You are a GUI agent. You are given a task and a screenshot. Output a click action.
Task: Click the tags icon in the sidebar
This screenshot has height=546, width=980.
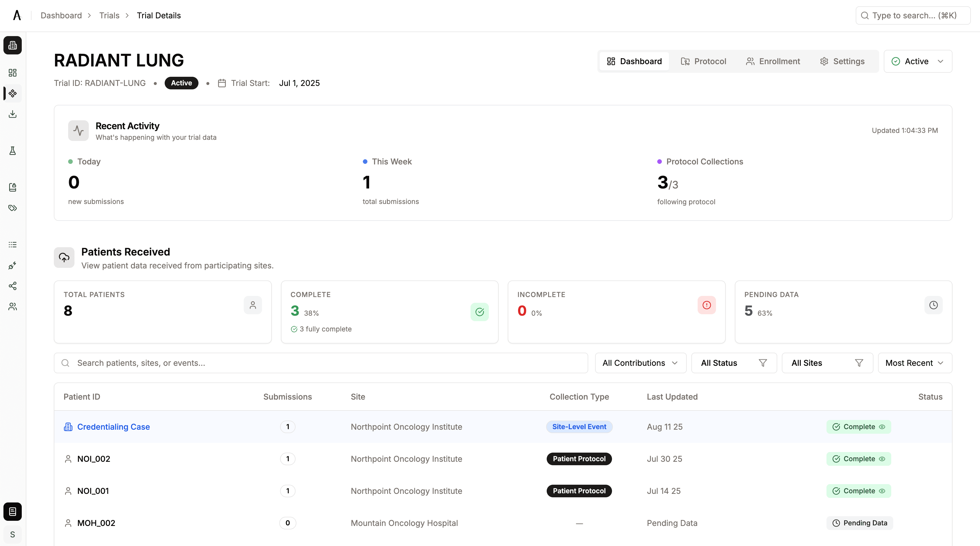(x=13, y=208)
